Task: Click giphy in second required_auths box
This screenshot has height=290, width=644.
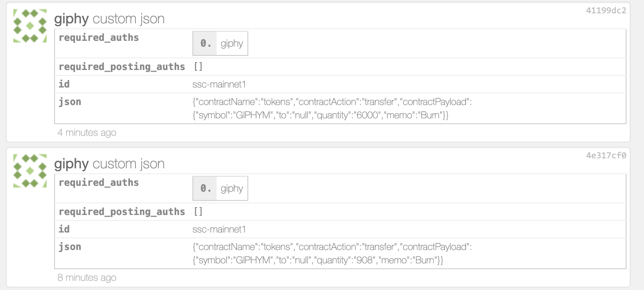Action: tap(232, 188)
